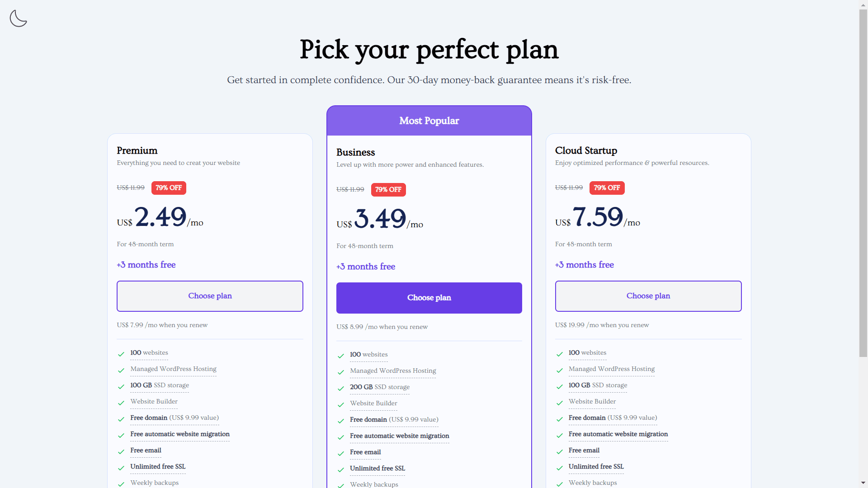Click the scrollbar down arrow

(863, 483)
